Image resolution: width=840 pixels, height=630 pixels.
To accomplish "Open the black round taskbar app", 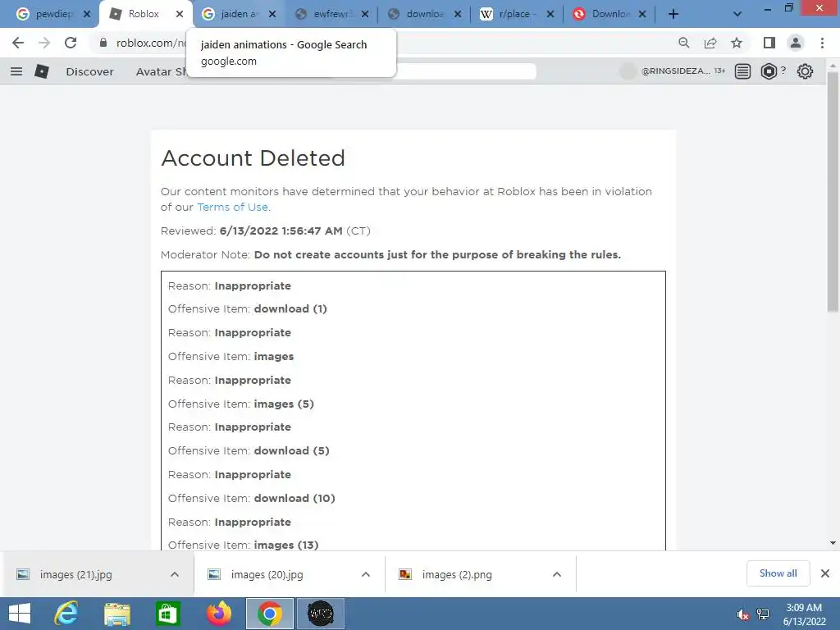I will pyautogui.click(x=321, y=614).
